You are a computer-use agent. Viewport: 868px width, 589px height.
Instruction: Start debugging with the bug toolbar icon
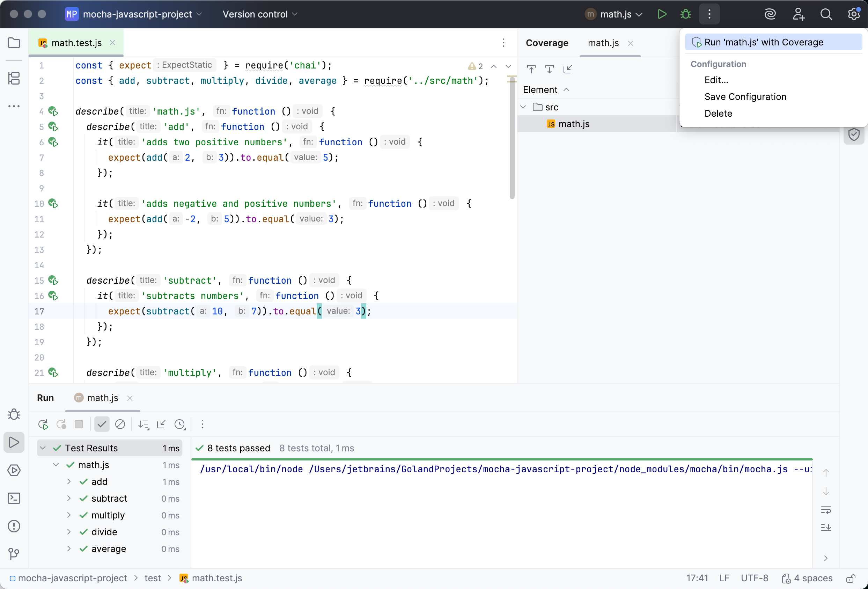[685, 14]
